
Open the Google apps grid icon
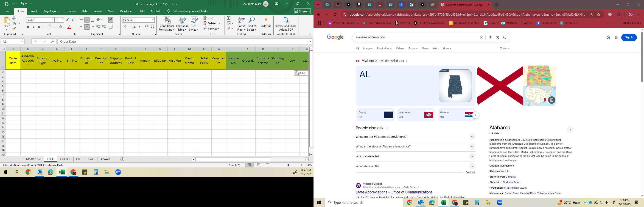(x=617, y=37)
